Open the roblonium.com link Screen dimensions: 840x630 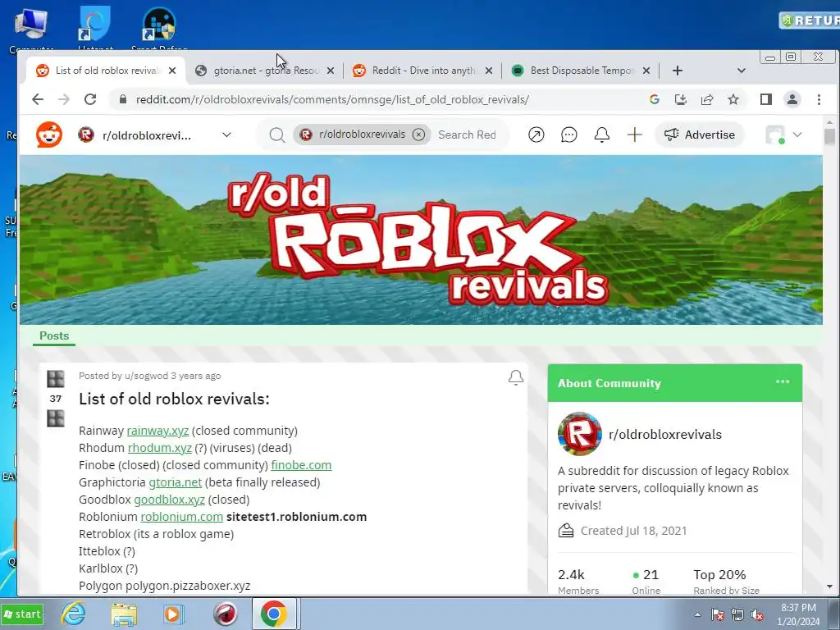[x=181, y=517]
